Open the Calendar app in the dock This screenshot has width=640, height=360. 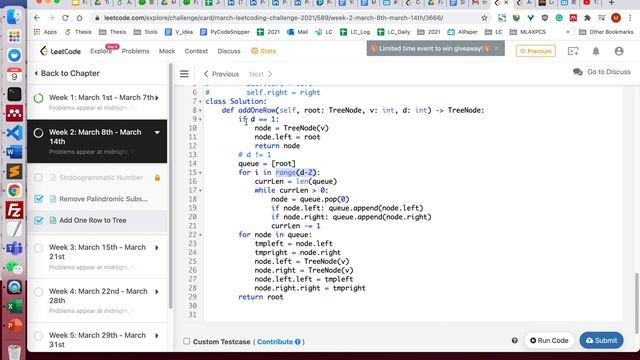pos(14,75)
